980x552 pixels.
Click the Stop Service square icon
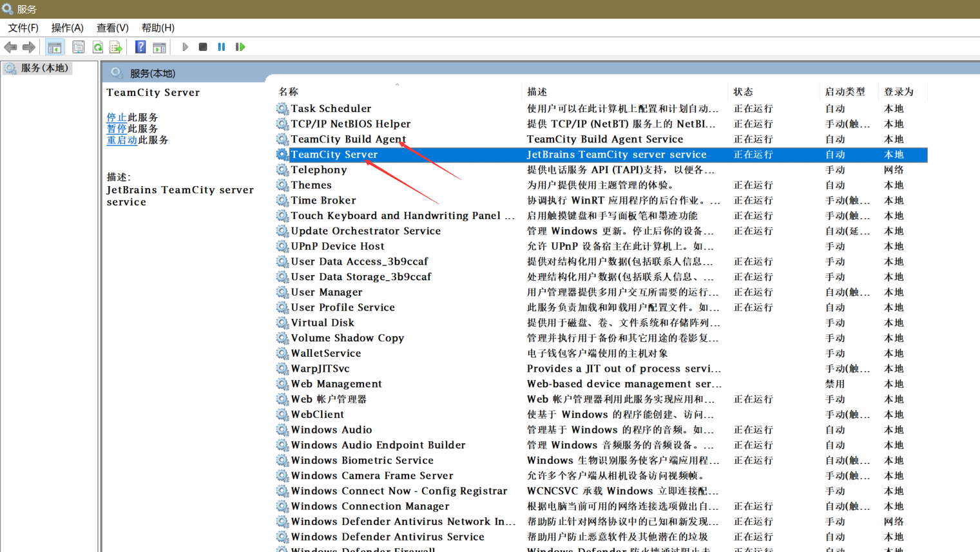[x=203, y=47]
